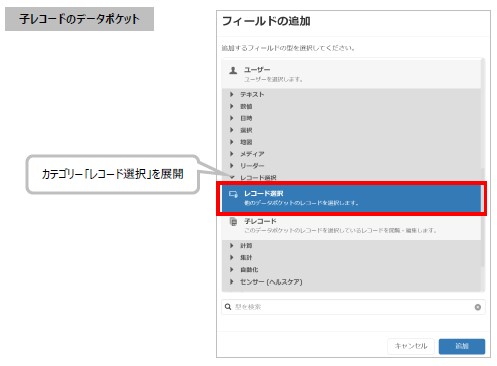Clear the type search with the round x icon
497x366 pixels.
point(477,307)
